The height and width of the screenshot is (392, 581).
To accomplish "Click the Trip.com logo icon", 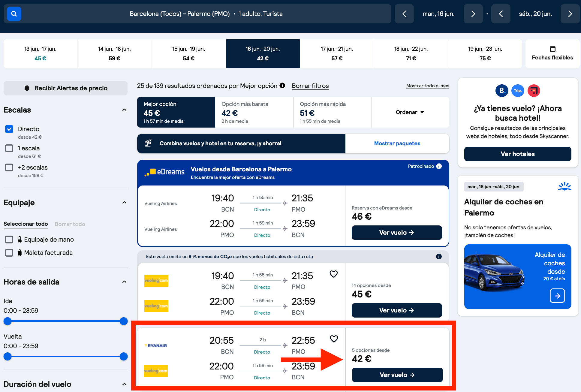I will coord(518,91).
